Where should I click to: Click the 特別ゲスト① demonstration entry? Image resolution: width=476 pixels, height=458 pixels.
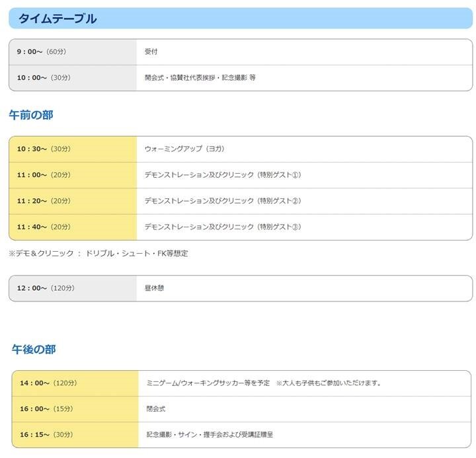[x=223, y=174]
